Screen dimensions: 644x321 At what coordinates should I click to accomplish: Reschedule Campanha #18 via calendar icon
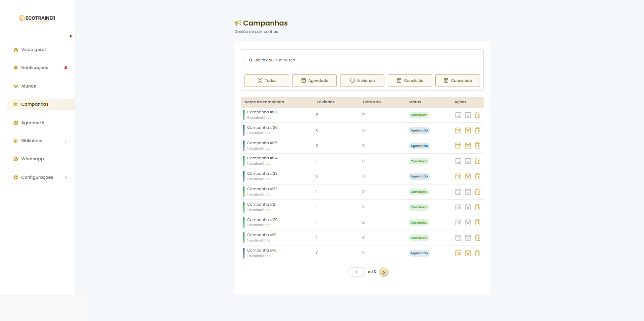pos(458,253)
